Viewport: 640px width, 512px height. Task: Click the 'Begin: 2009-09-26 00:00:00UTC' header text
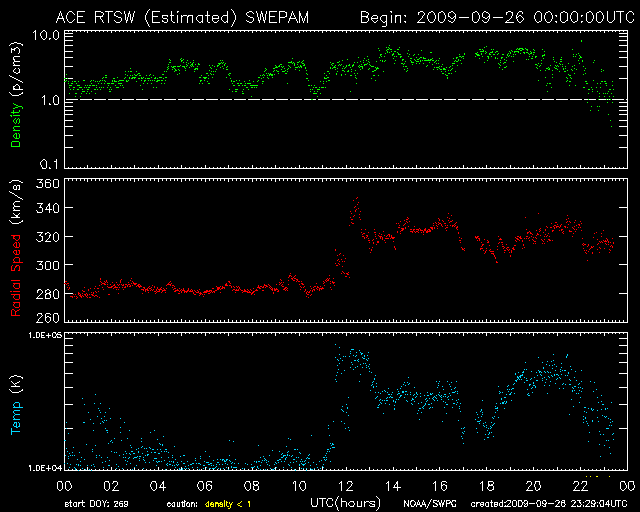coord(497,18)
